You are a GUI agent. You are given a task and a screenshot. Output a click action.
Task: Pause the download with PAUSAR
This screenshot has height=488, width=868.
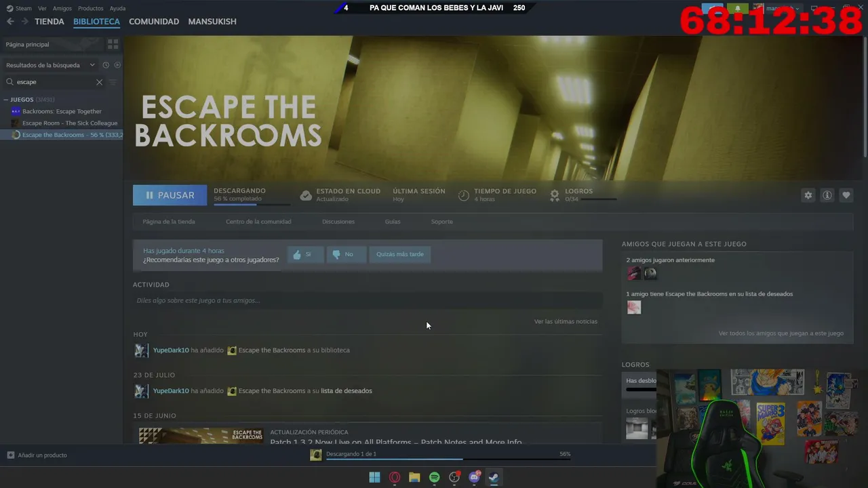(170, 195)
